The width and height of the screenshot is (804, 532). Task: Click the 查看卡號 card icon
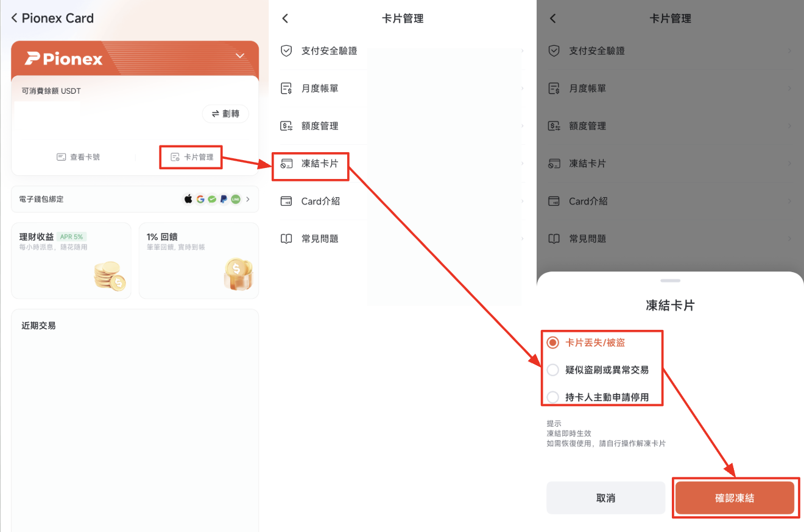click(61, 157)
